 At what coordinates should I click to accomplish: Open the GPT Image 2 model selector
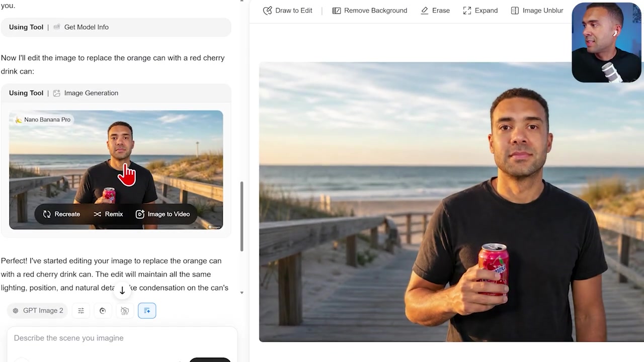coord(38,311)
